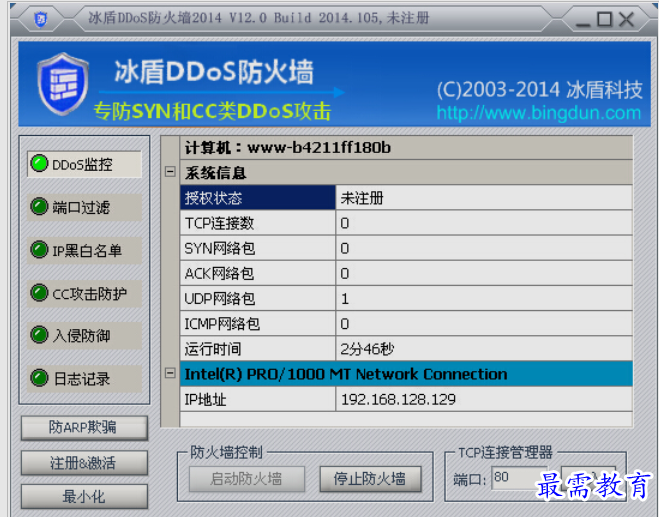Click green indicator beside DDoS监控
This screenshot has height=517, width=659.
coord(40,164)
